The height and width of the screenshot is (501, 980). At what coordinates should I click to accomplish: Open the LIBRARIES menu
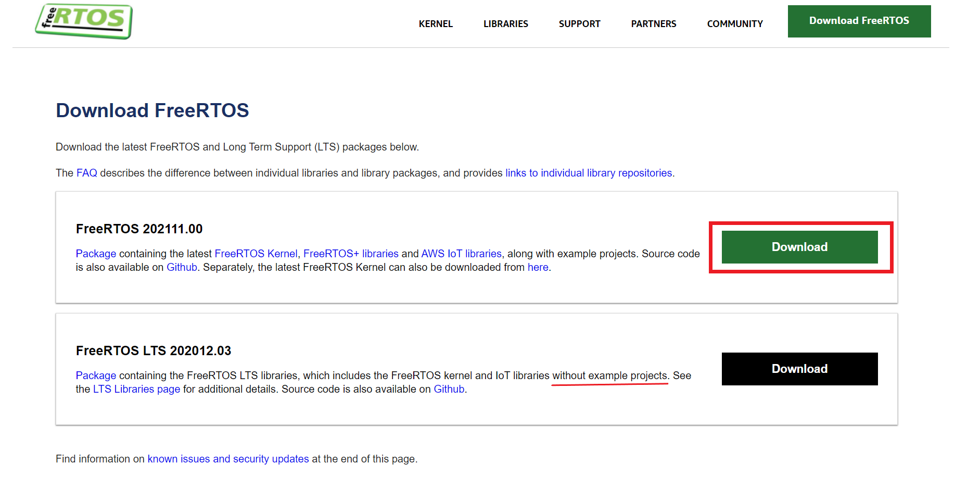[505, 24]
